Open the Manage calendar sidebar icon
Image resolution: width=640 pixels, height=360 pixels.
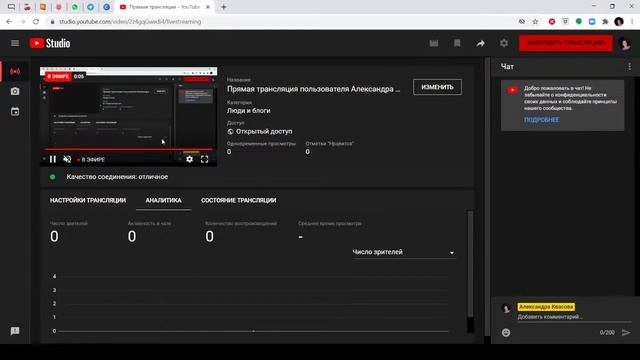point(15,111)
